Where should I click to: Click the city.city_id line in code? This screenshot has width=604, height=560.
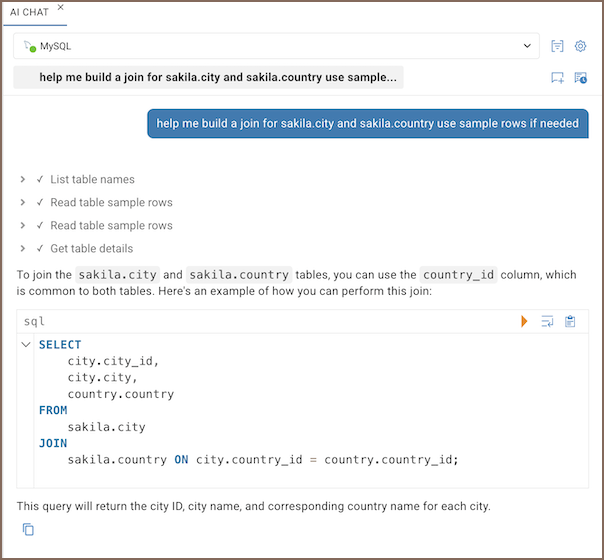pos(113,361)
